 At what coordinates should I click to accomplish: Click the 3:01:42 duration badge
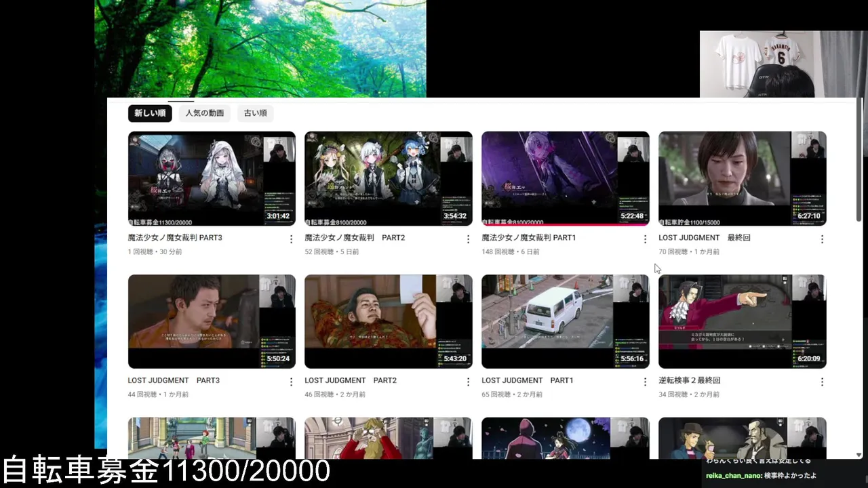click(x=278, y=216)
